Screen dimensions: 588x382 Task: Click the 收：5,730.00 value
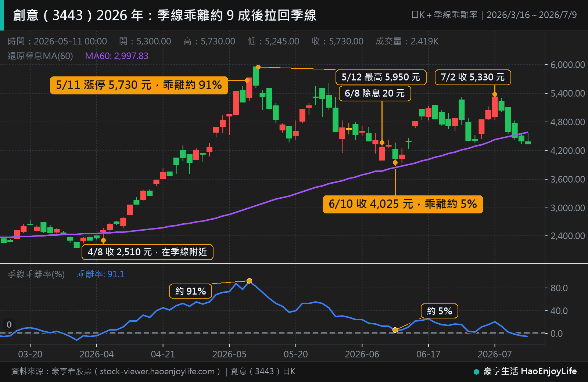[x=337, y=41]
